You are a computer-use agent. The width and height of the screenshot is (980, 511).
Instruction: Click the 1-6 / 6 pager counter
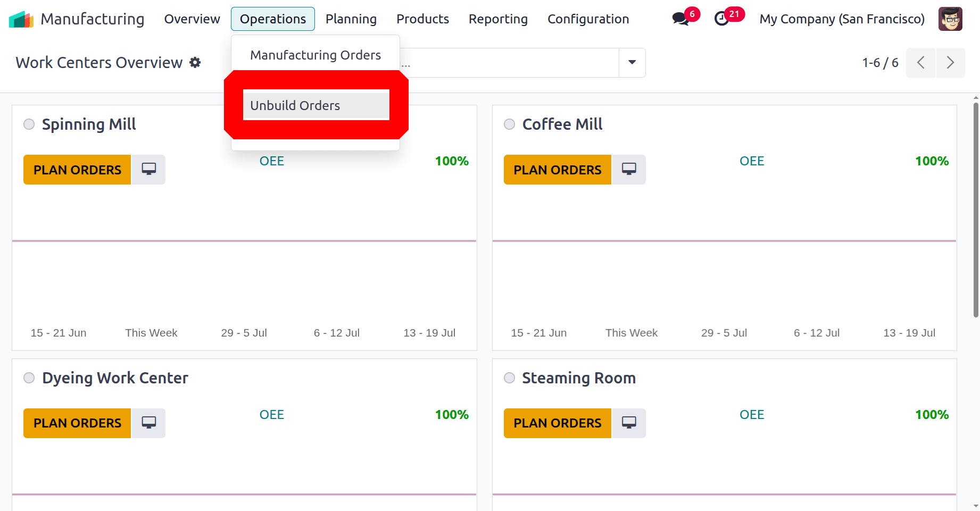pyautogui.click(x=880, y=63)
